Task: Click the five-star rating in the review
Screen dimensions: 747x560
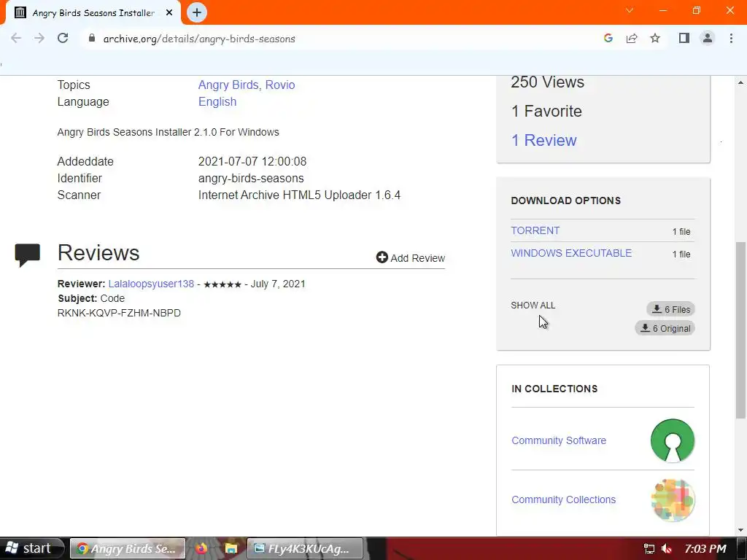Action: 222,284
